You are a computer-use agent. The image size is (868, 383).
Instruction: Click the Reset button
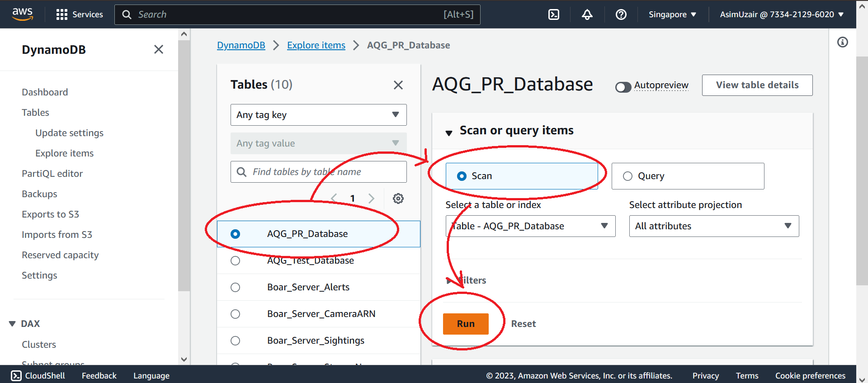524,324
